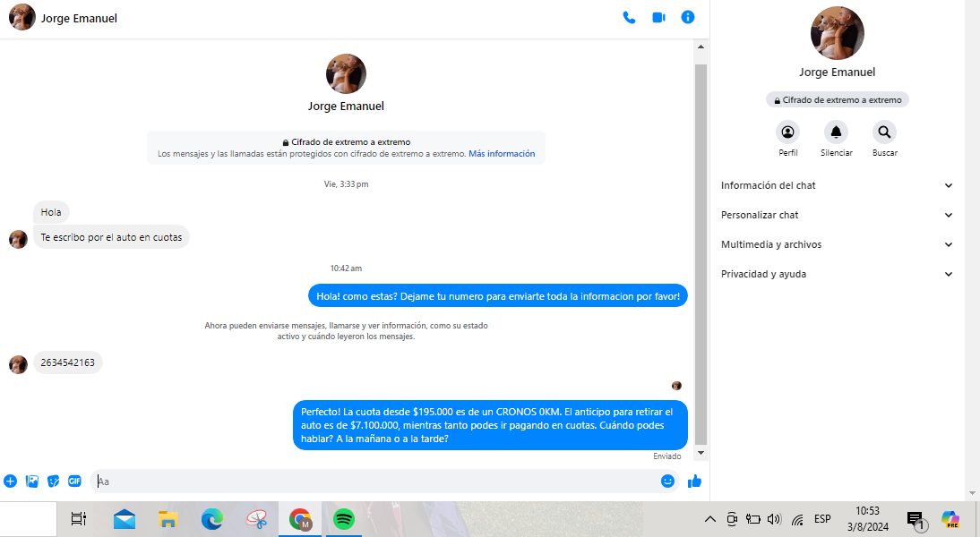Click Jorge Emanuel name in info panel
Image resolution: width=980 pixels, height=537 pixels.
pos(837,72)
